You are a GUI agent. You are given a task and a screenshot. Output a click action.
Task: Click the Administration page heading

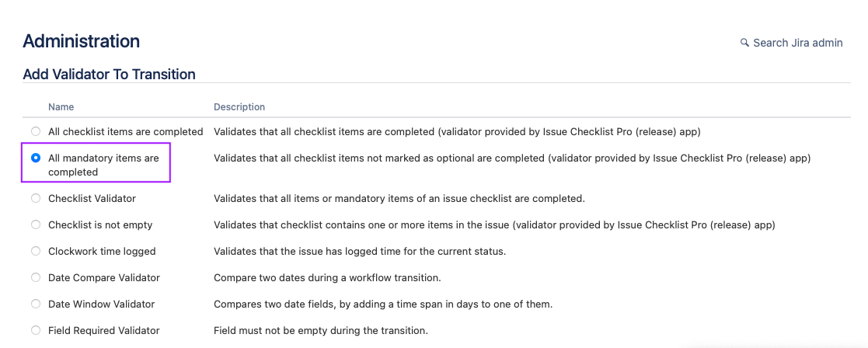coord(82,41)
